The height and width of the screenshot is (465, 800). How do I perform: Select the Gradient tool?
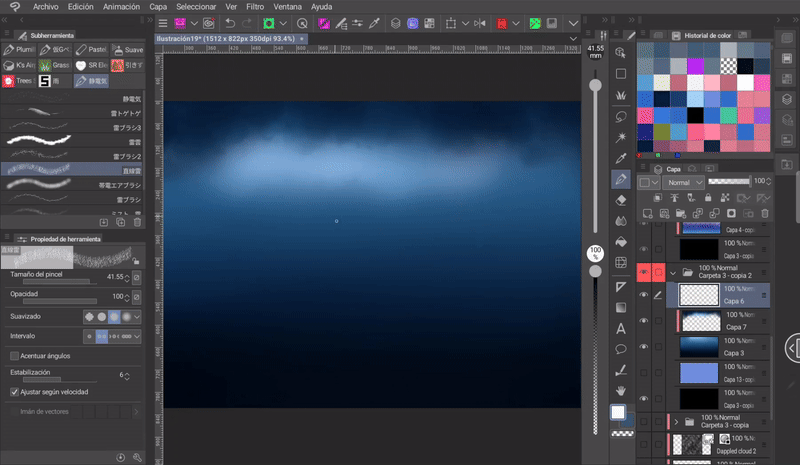[621, 308]
